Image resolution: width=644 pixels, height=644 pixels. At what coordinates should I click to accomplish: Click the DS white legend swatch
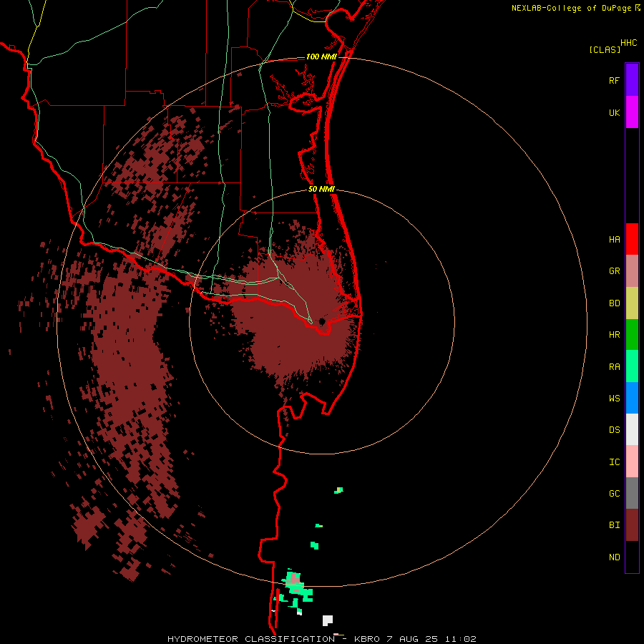632,429
